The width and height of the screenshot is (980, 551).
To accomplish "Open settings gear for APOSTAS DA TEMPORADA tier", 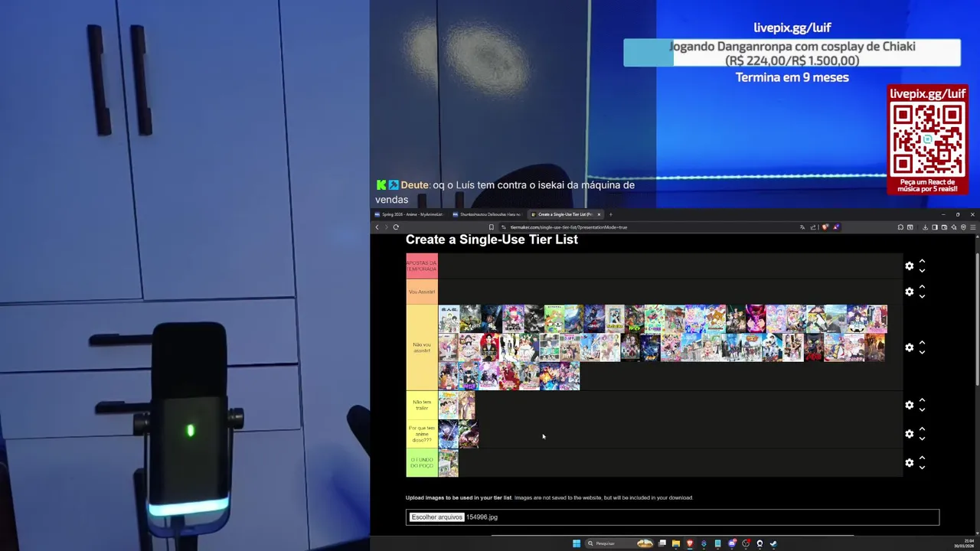I will pos(910,266).
